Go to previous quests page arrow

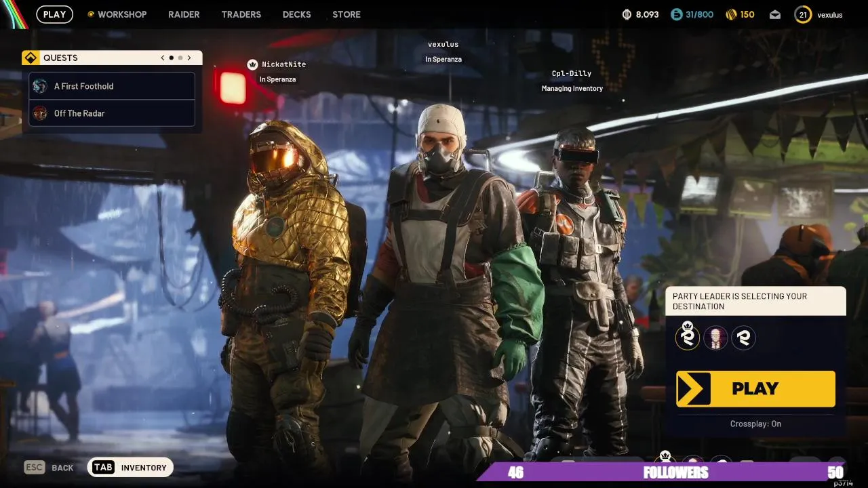[163, 58]
